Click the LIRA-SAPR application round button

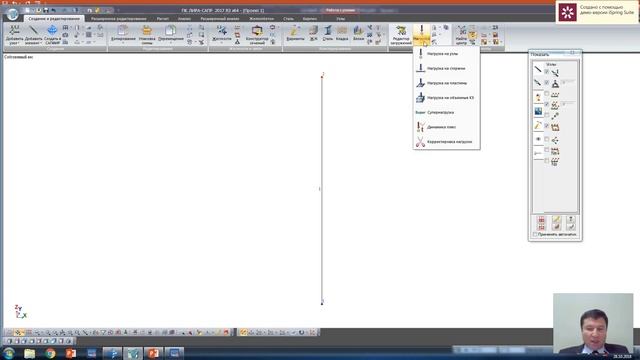pyautogui.click(x=12, y=14)
